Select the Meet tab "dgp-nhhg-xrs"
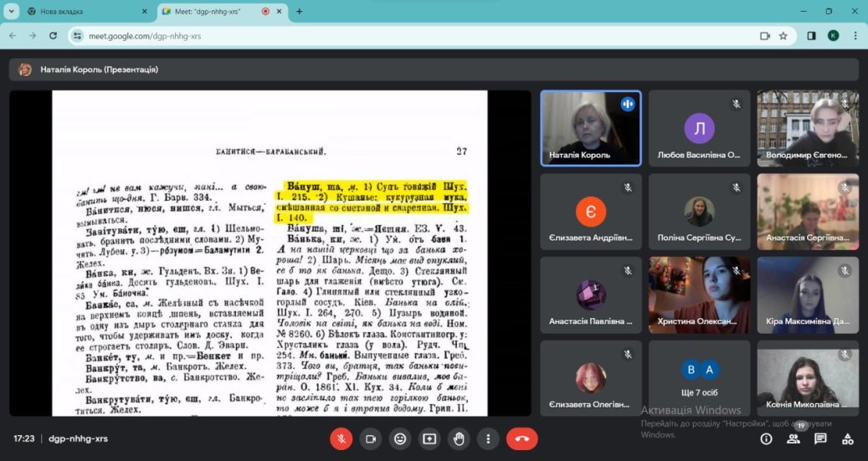 pos(209,12)
